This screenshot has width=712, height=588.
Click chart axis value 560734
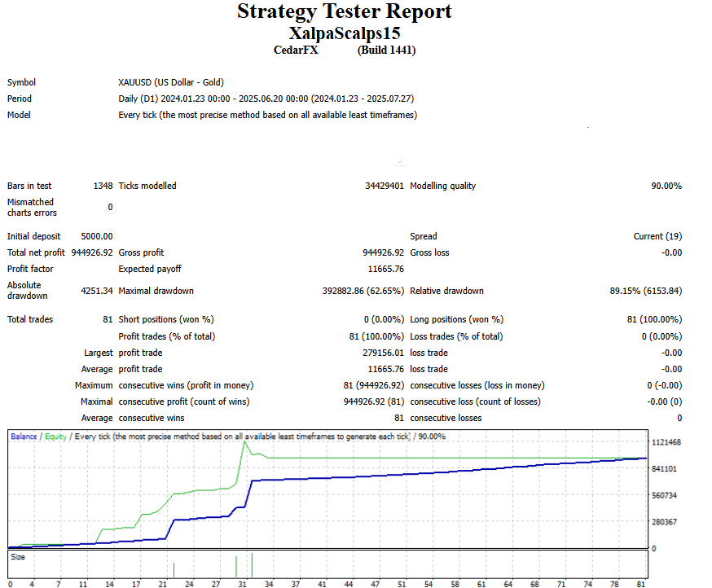[x=664, y=495]
